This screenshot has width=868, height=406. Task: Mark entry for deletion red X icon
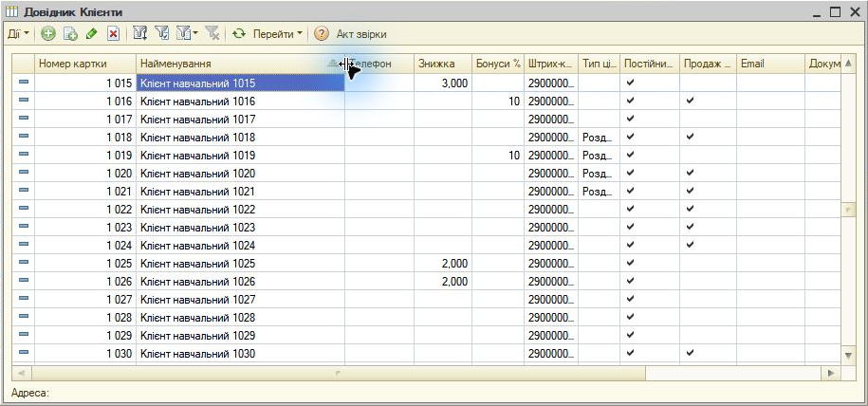114,34
